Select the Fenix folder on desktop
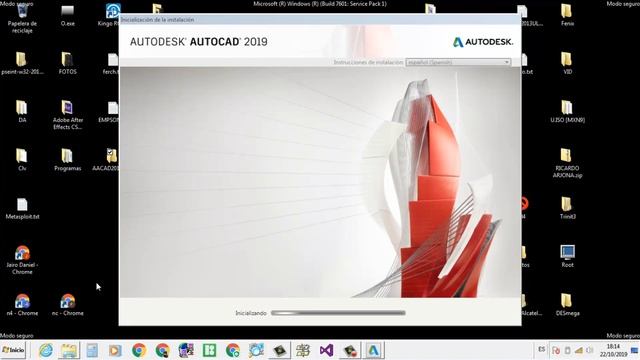Screen dimensions: 640x360 567,16
